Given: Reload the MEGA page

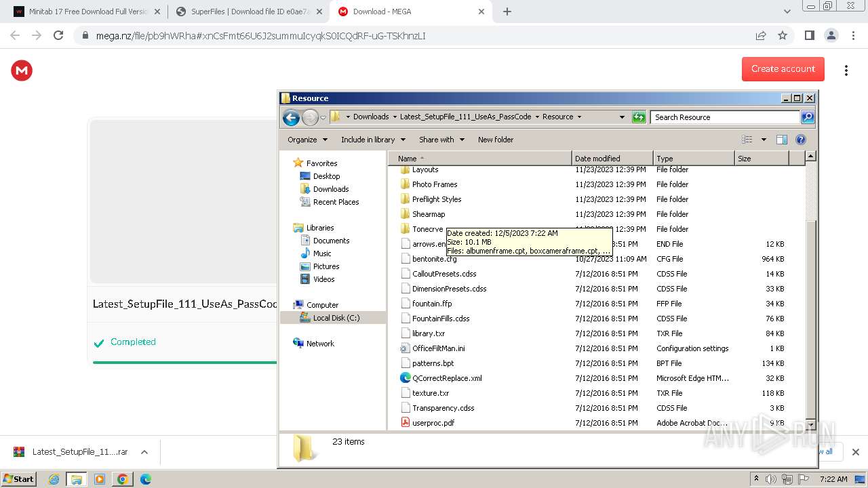Looking at the screenshot, I should click(58, 35).
